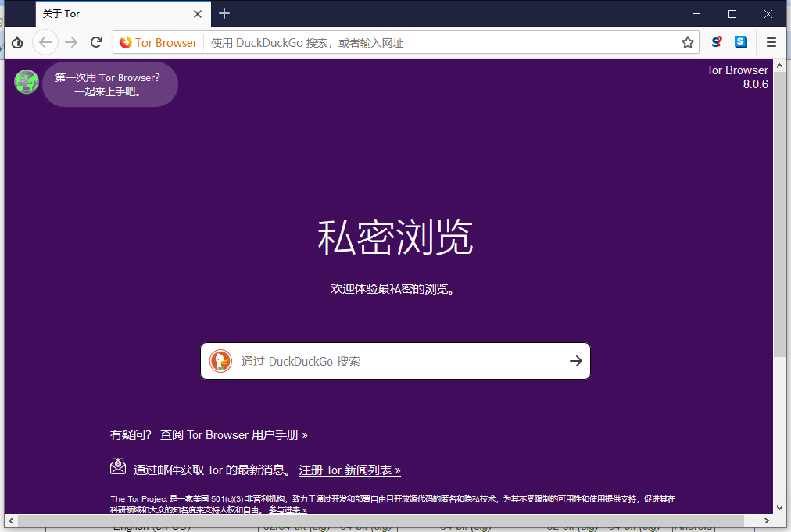This screenshot has height=532, width=791.
Task: Click the 注册 Tor 新闻列表 link
Action: (x=349, y=470)
